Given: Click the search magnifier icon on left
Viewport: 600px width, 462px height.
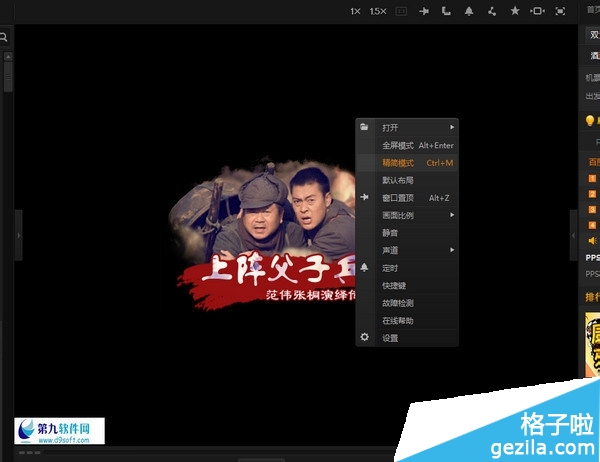Looking at the screenshot, I should 3,37.
